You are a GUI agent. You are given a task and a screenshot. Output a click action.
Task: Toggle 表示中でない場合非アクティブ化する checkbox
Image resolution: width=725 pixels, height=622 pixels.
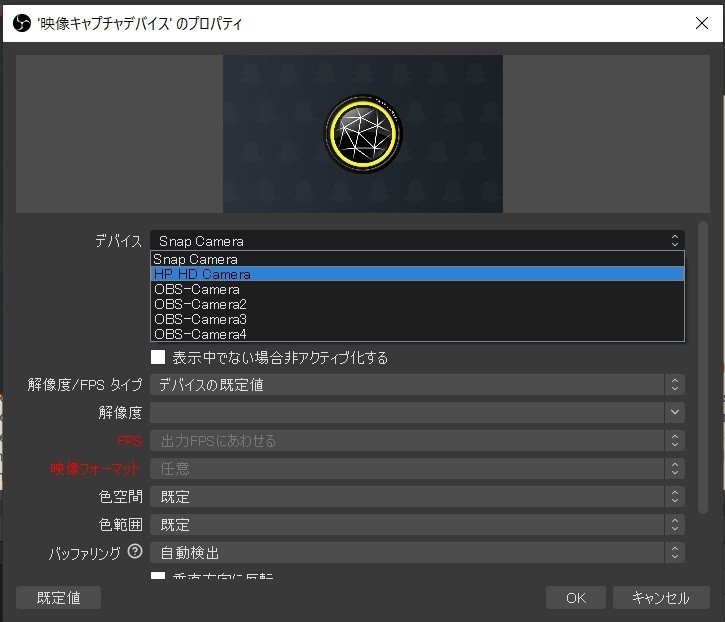[x=158, y=357]
